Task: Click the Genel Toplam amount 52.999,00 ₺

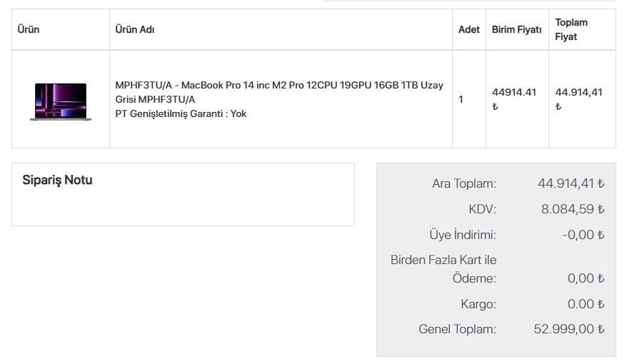Action: click(569, 329)
